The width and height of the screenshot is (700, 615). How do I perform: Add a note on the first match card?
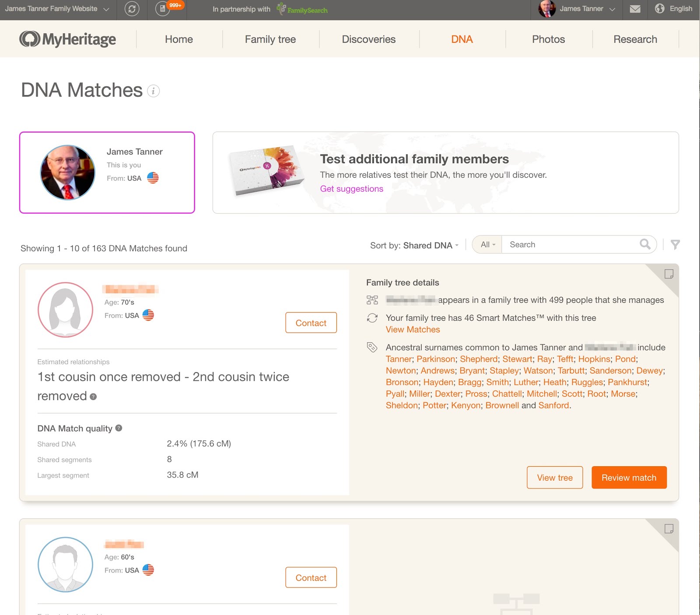point(669,274)
